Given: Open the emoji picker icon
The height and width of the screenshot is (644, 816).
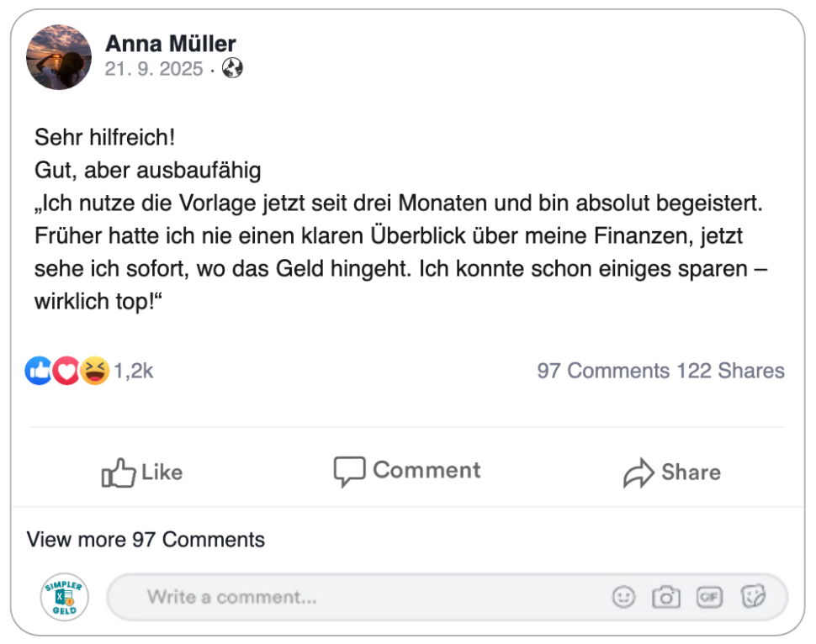Looking at the screenshot, I should [x=623, y=597].
